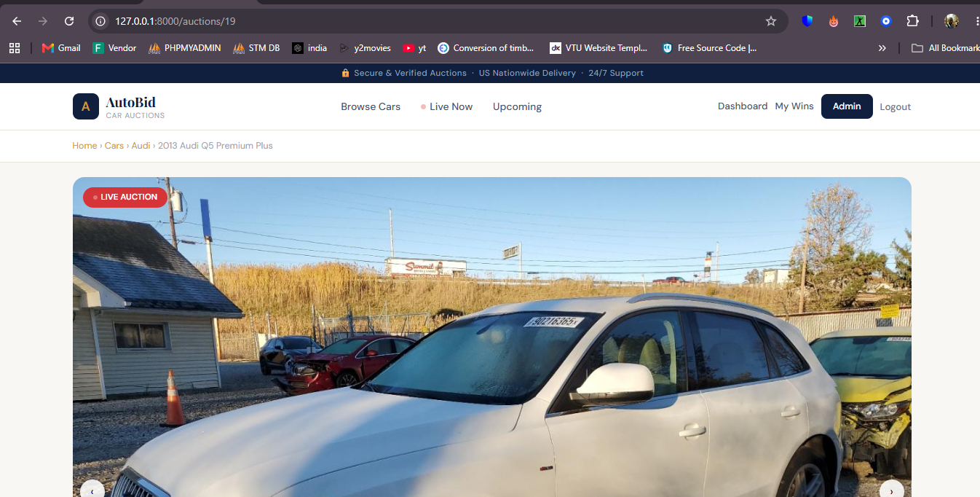
Task: Click the lock icon in the top banner
Action: click(x=346, y=73)
